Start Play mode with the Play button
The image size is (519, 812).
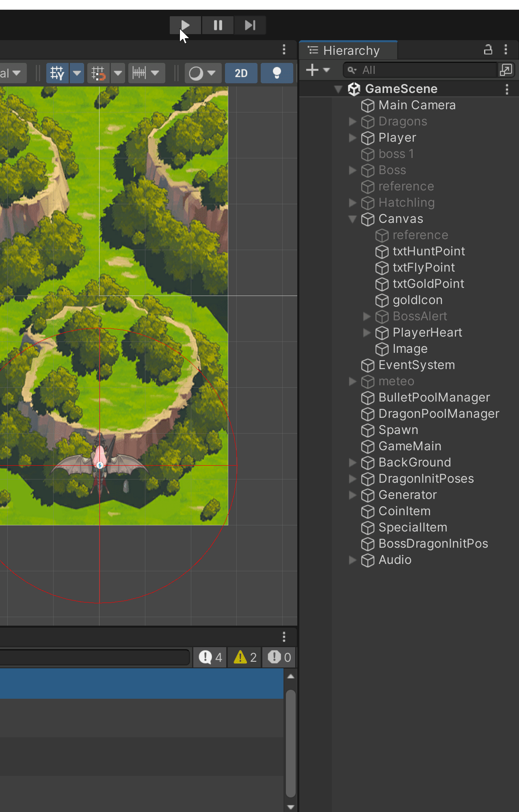tap(185, 26)
